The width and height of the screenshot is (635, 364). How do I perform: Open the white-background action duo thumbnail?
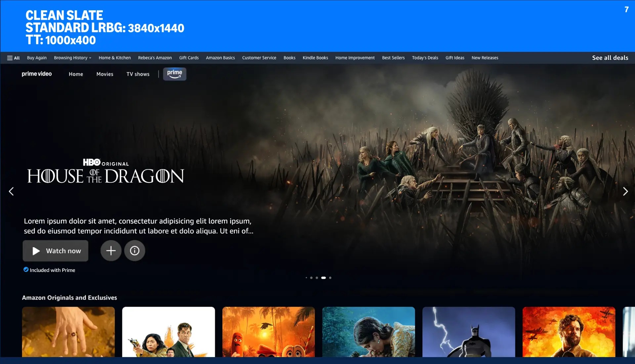168,332
